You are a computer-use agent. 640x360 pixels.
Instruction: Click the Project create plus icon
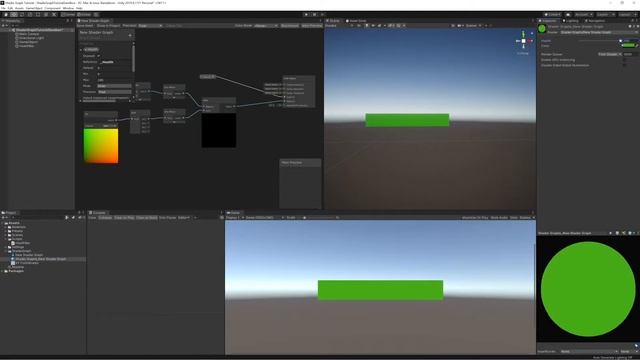(4, 218)
